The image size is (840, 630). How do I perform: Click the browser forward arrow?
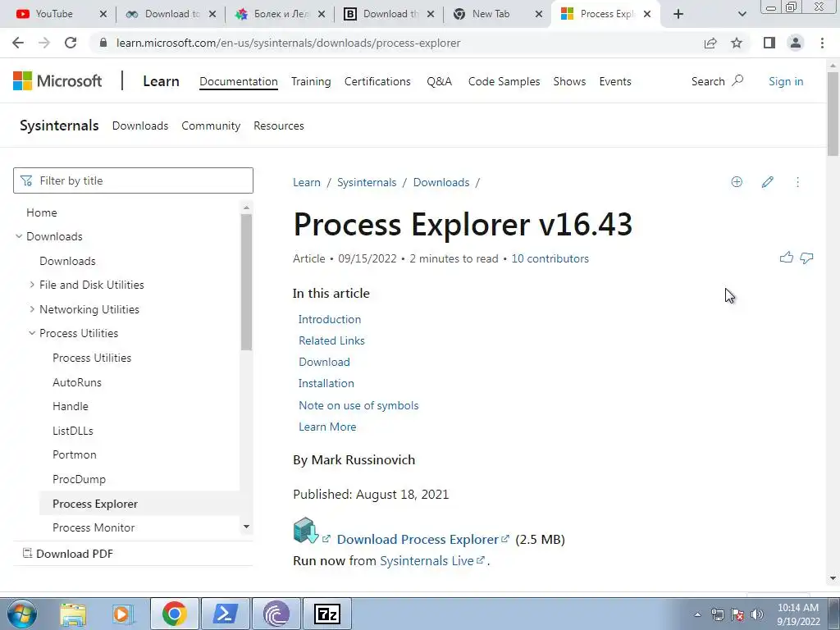point(44,43)
